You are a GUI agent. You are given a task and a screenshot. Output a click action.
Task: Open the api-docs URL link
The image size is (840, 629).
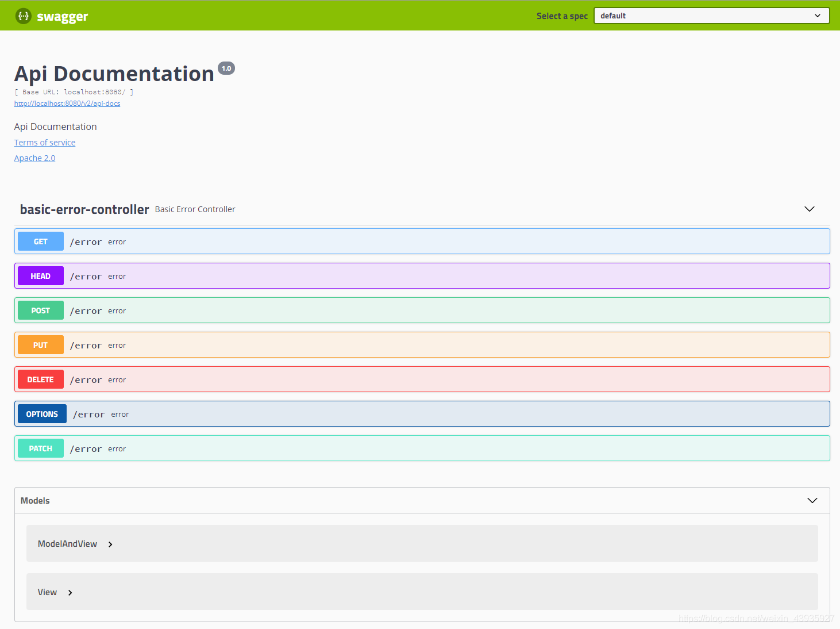click(67, 103)
